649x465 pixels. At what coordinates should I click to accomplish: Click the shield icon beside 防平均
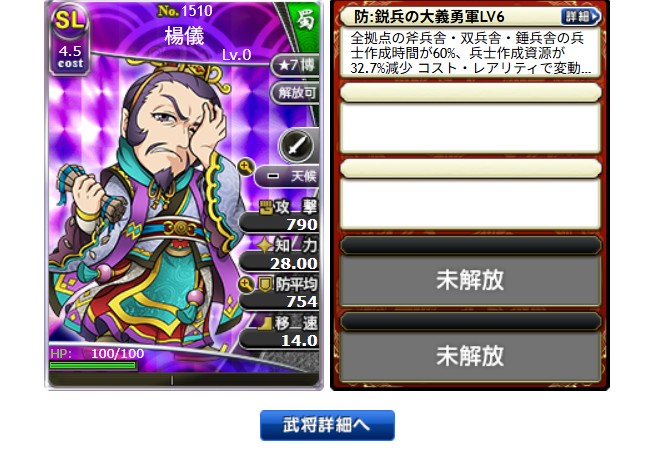click(x=265, y=284)
